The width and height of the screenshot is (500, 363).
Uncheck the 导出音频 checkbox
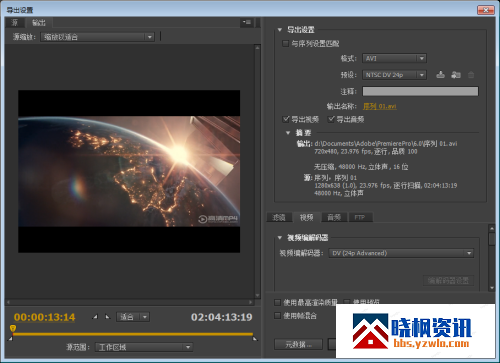[331, 119]
